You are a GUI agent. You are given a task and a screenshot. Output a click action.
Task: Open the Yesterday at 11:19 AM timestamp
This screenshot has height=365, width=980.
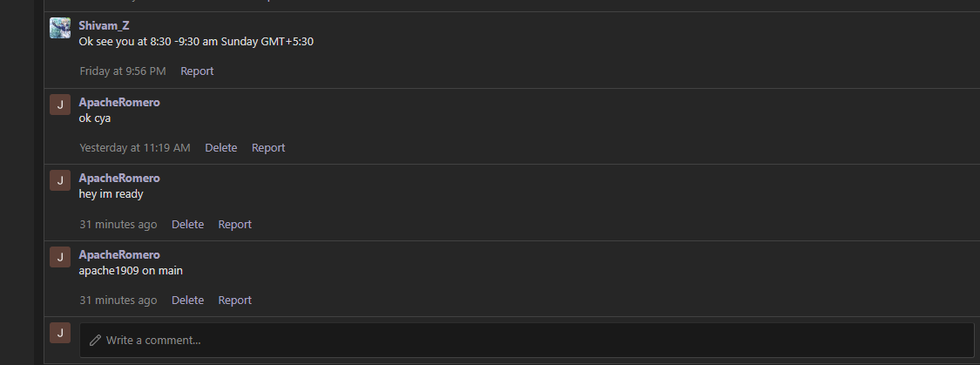pyautogui.click(x=135, y=147)
